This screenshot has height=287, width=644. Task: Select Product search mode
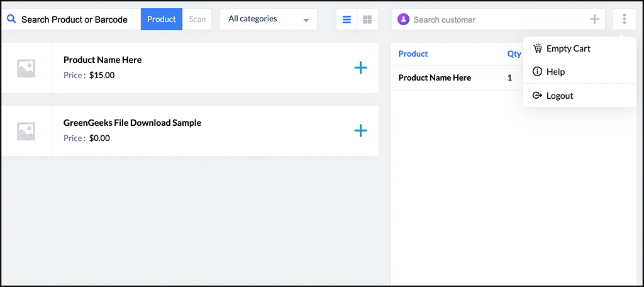[162, 20]
